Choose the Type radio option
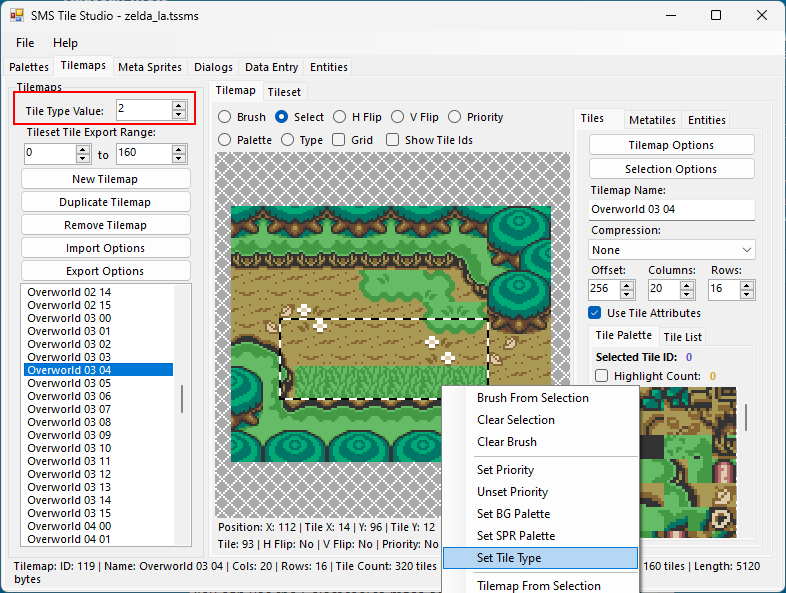Image resolution: width=786 pixels, height=593 pixels. click(x=287, y=140)
